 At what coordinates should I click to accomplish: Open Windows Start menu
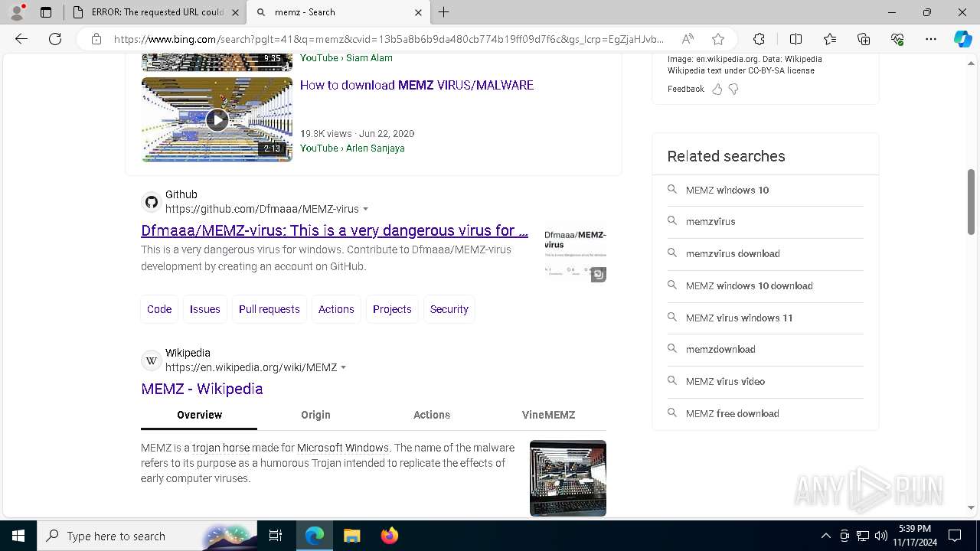pyautogui.click(x=18, y=536)
